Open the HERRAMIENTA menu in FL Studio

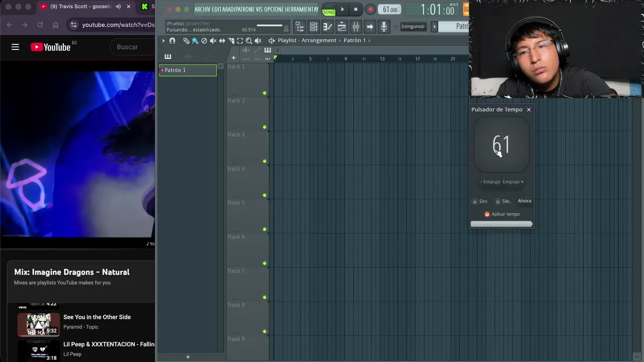coord(301,10)
